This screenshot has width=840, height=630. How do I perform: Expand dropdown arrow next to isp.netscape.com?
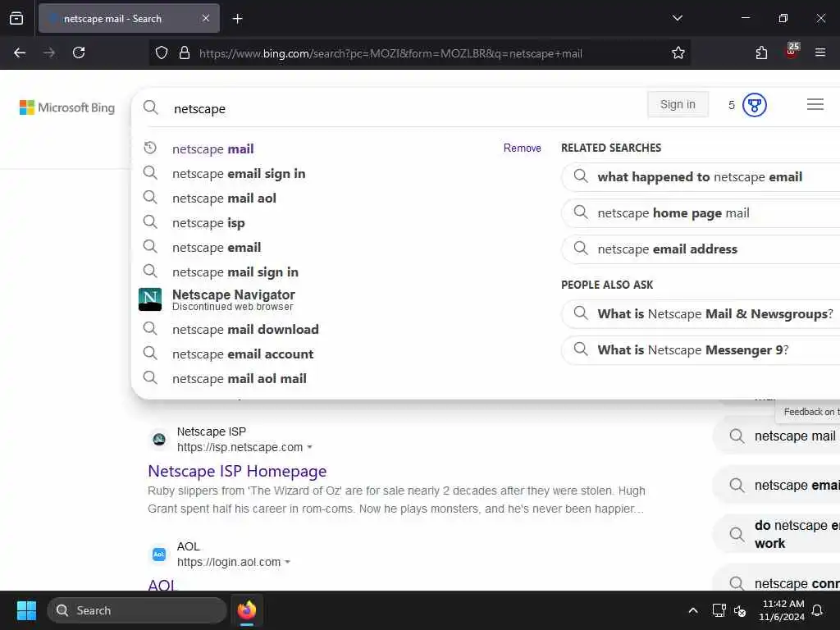pyautogui.click(x=309, y=447)
